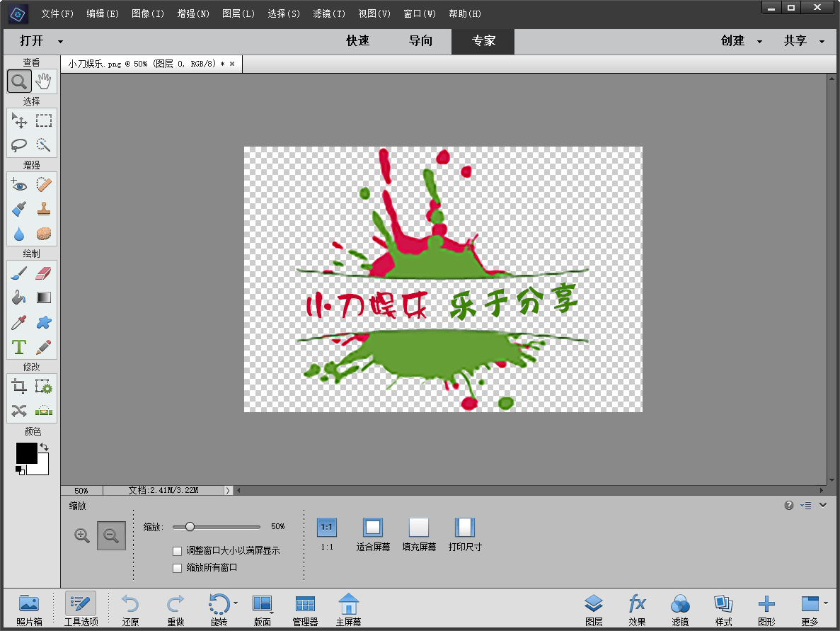
Task: Select the Paint Bucket tool
Action: 19,298
